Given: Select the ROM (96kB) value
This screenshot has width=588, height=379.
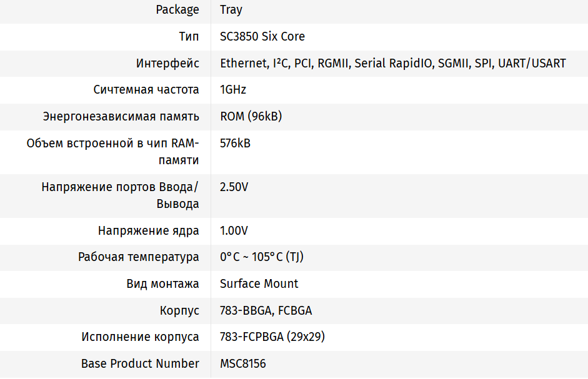Looking at the screenshot, I should click(251, 117).
